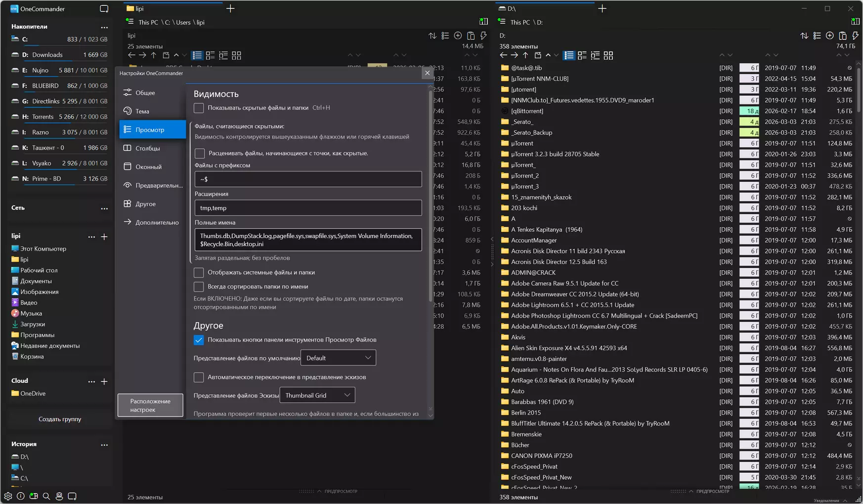Click the Расположение настроек button

click(x=150, y=405)
